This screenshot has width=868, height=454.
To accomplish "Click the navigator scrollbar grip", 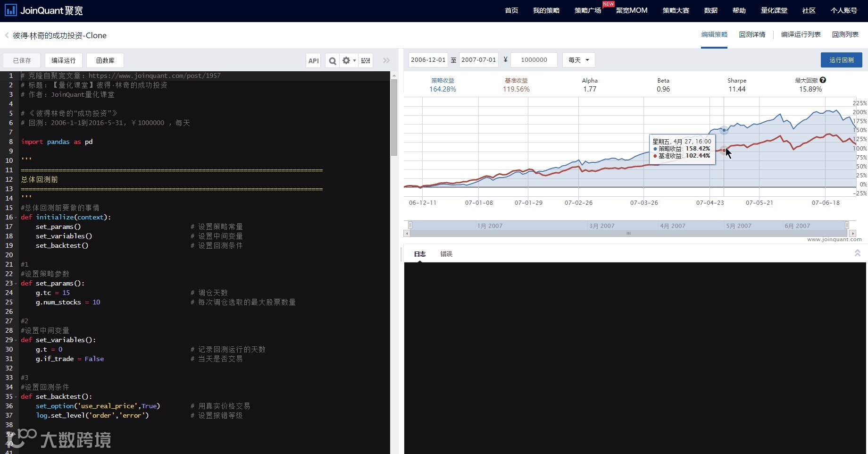I will point(628,233).
